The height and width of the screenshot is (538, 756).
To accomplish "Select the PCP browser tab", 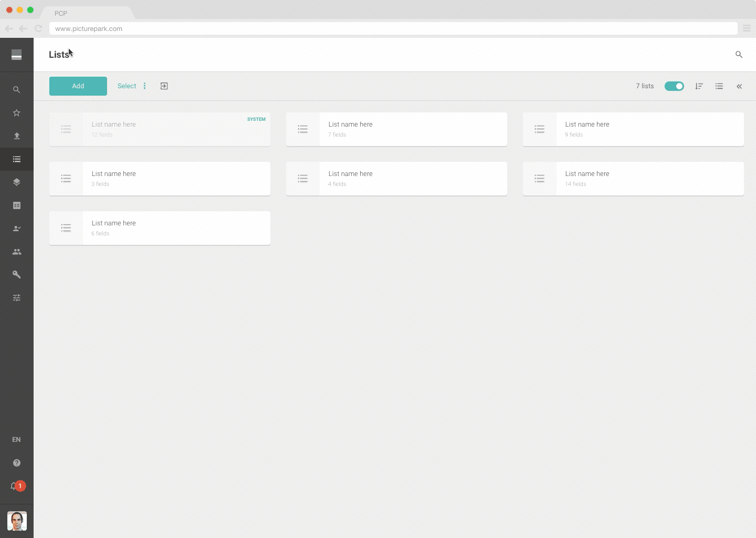I will [87, 13].
